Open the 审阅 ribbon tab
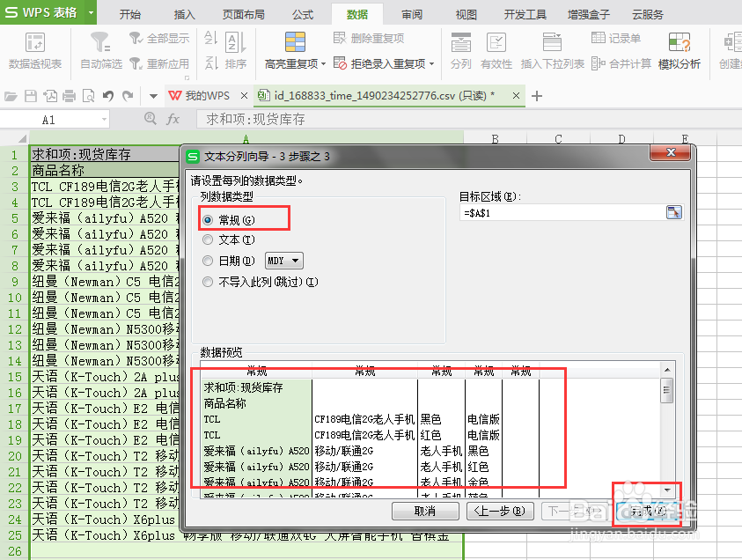 (x=412, y=15)
